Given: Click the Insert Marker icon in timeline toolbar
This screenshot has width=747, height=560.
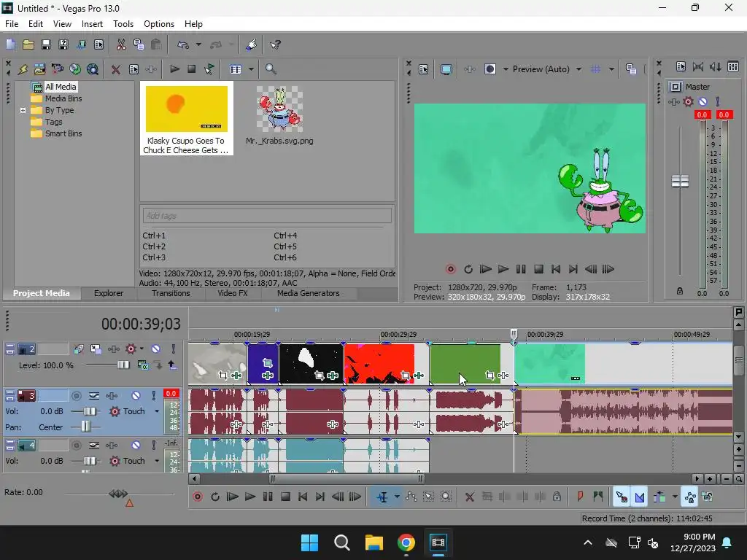Looking at the screenshot, I should click(580, 497).
